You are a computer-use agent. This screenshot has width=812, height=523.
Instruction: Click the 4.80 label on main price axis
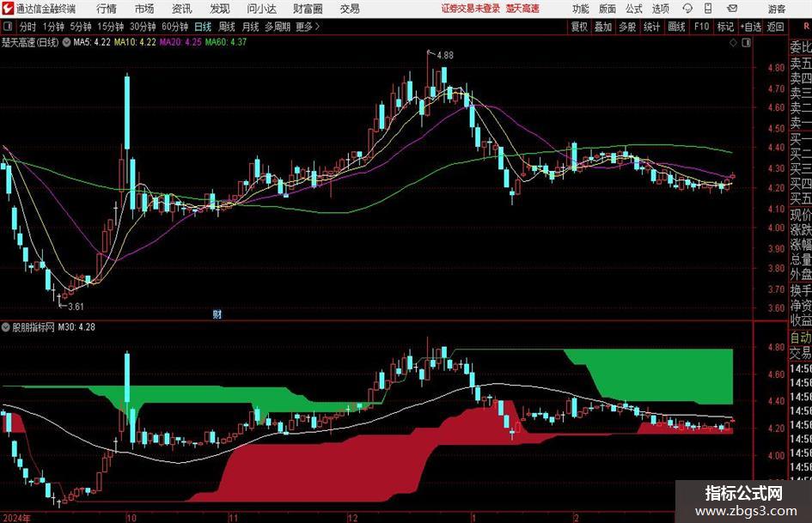(776, 67)
